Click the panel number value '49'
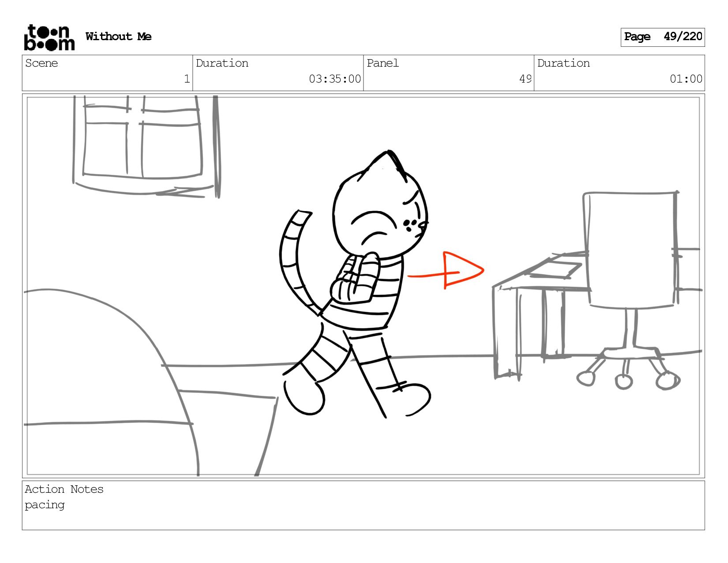Screen dimensions: 728x563 [x=525, y=79]
